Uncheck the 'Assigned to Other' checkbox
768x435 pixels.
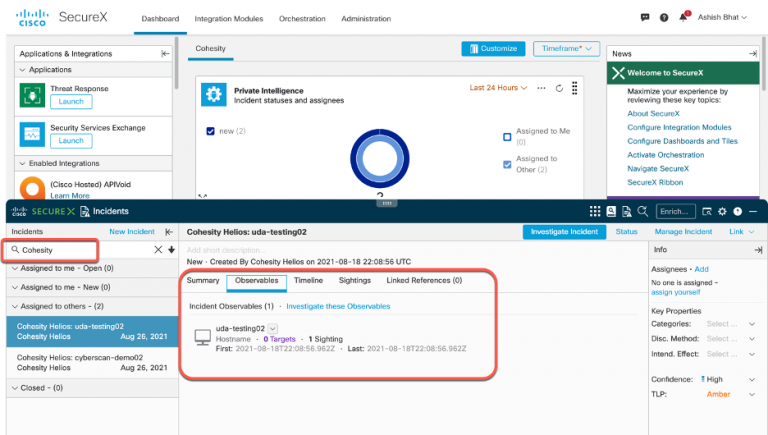(507, 164)
